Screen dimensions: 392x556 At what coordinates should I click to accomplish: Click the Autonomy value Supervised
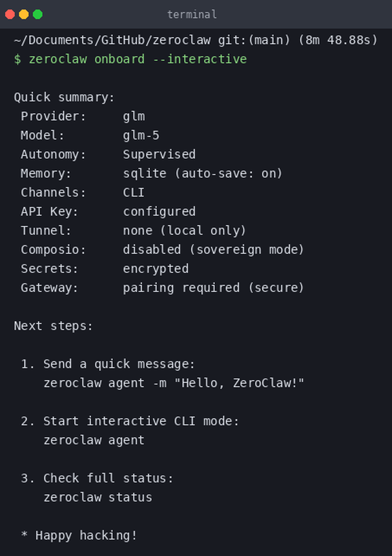coord(159,154)
